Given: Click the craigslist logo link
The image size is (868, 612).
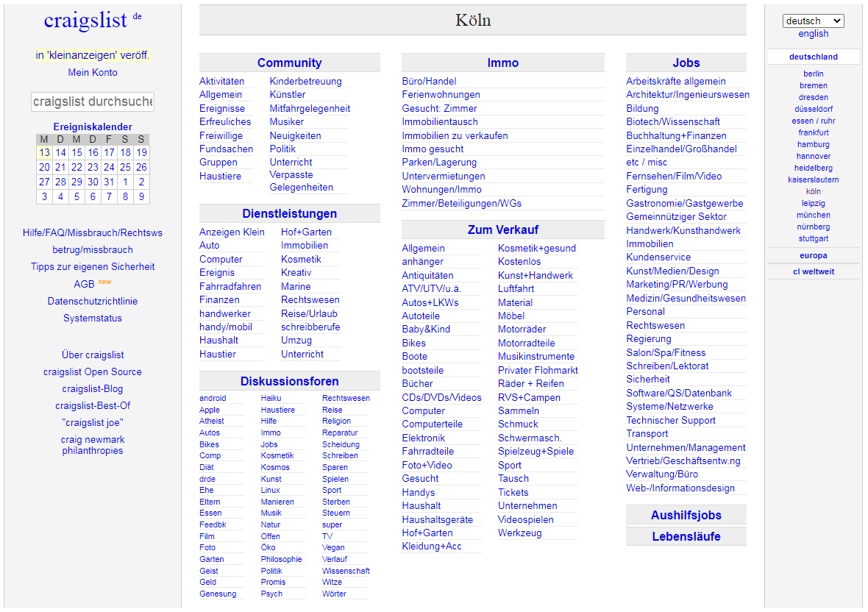Looking at the screenshot, I should coord(85,21).
